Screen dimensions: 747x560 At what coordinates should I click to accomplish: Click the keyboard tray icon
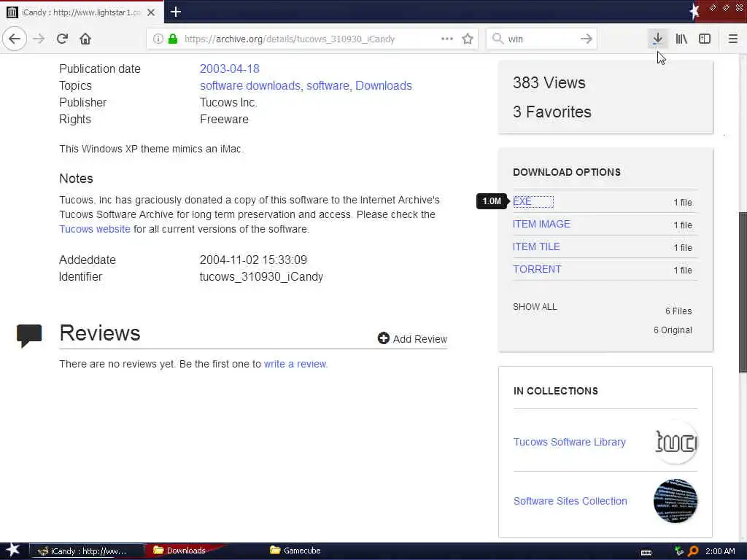[x=646, y=552]
